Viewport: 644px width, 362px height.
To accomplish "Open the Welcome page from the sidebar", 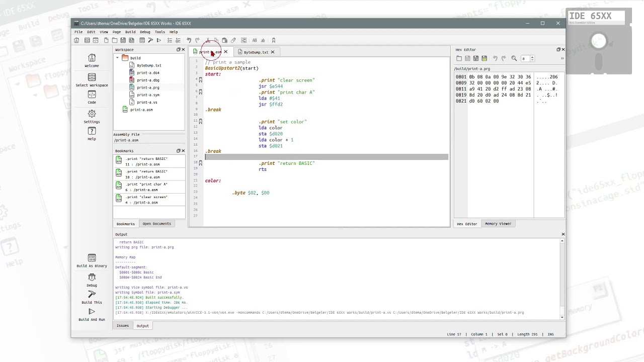I will (92, 60).
